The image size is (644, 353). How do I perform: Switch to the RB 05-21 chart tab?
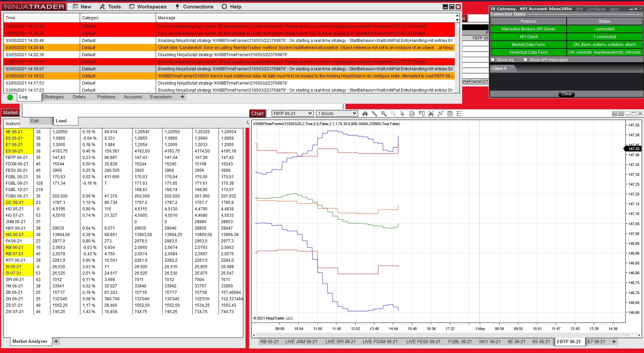click(270, 342)
